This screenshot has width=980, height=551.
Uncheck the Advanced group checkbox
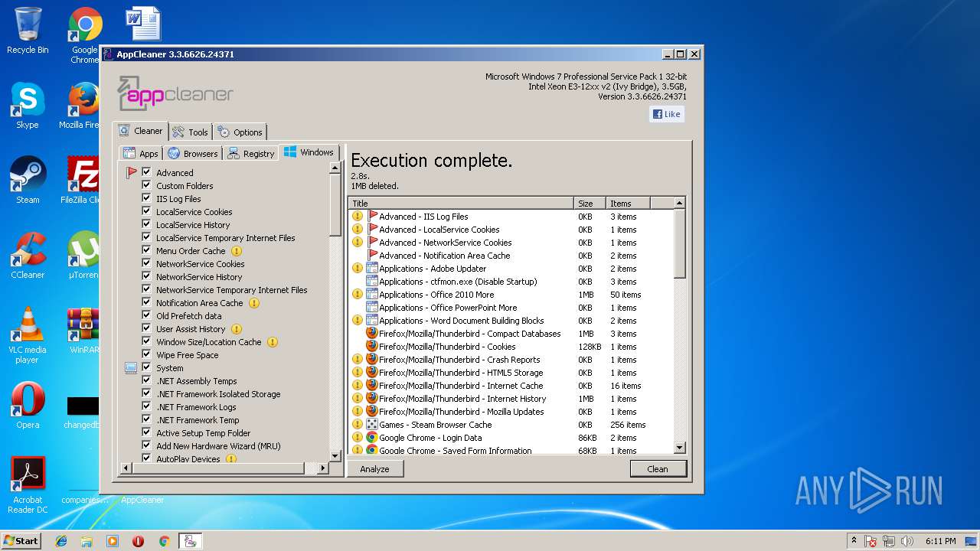click(146, 172)
